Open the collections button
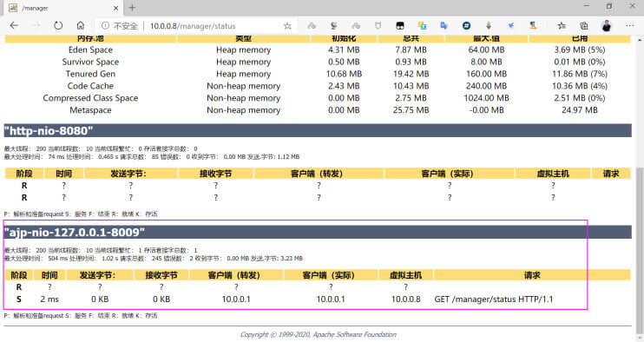The image size is (644, 342). coord(583,26)
